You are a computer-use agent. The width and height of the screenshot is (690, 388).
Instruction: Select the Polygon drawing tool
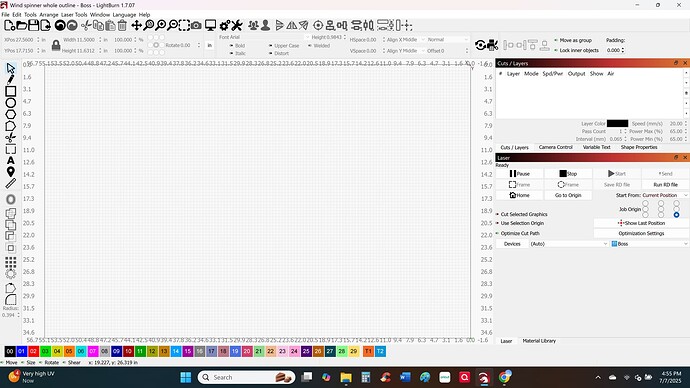coord(11,114)
